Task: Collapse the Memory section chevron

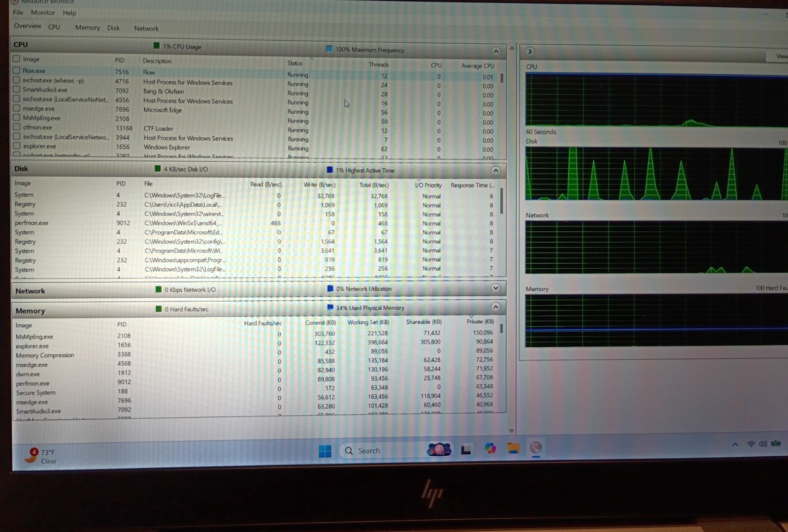Action: (x=496, y=307)
